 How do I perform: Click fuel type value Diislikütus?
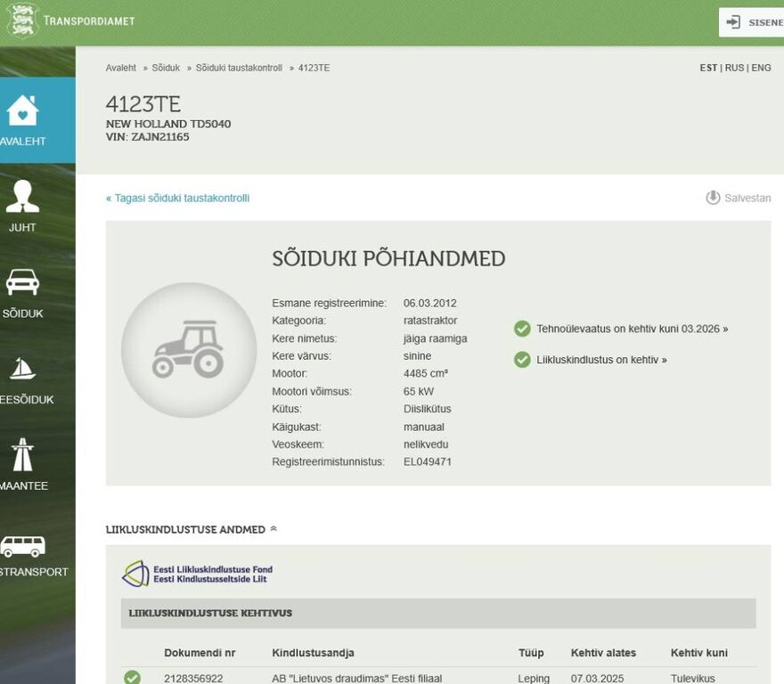(428, 409)
